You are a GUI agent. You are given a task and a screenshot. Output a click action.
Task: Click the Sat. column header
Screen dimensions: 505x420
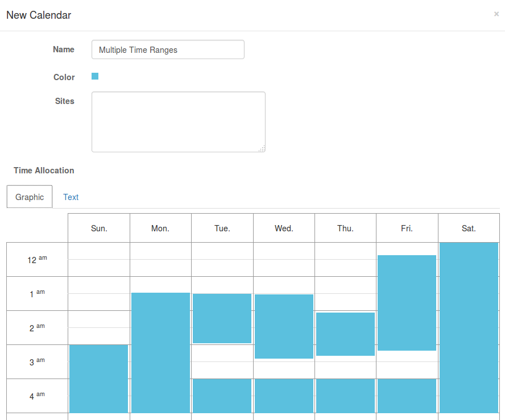tap(469, 228)
